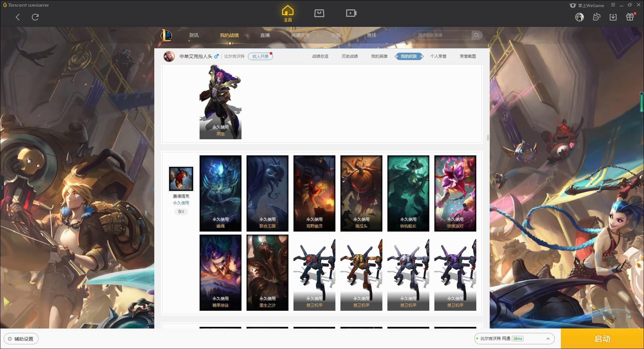Click the 8/9 skin count badge
Viewport: 644px width, 349px height.
pos(181,212)
